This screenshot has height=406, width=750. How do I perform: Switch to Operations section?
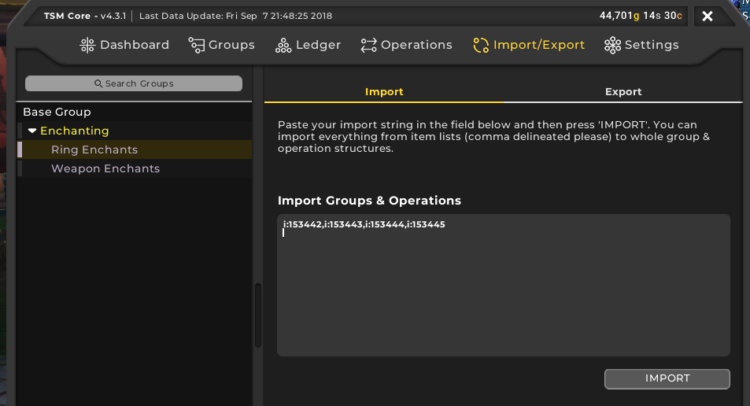[406, 45]
